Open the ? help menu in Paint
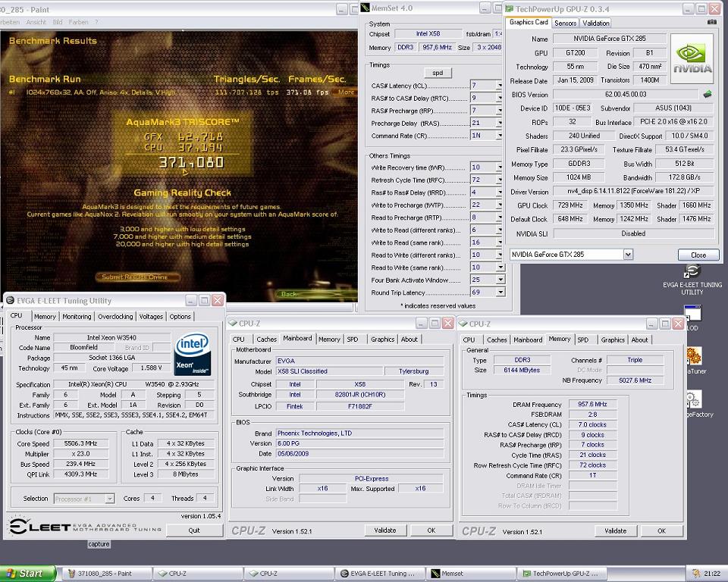Viewport: 728px width, 582px height. 96,22
